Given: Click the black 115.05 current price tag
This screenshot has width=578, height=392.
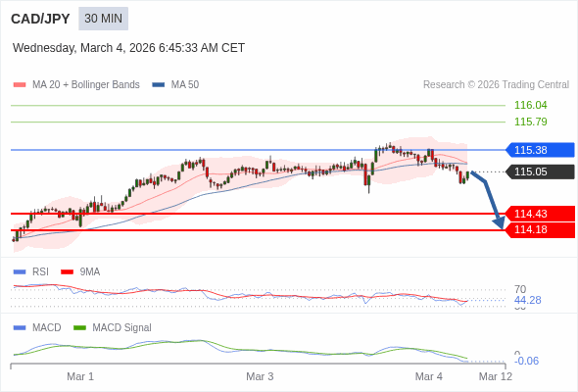Looking at the screenshot, I should [540, 171].
